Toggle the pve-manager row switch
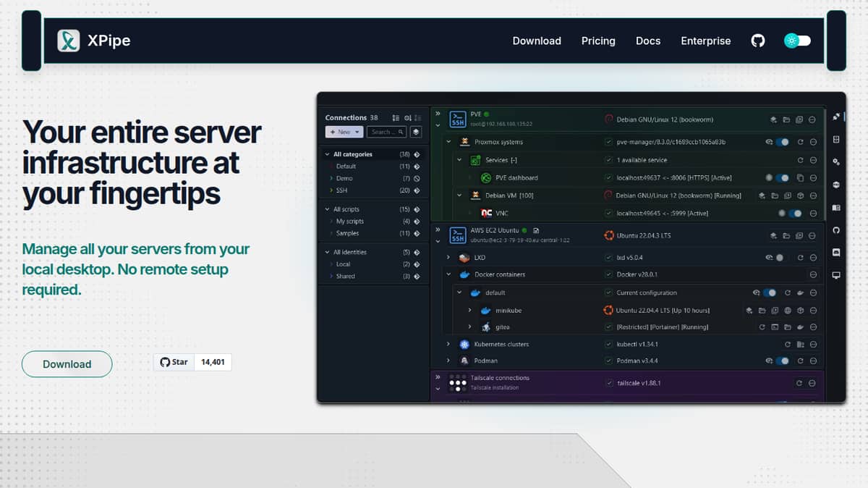 pyautogui.click(x=783, y=142)
